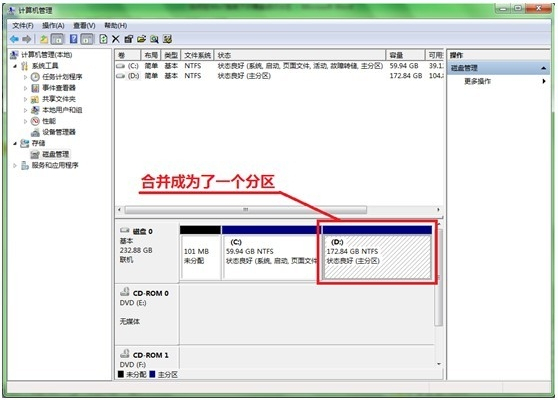This screenshot has height=400, width=558.
Task: Toggle the show/hide action pane toolbar icon
Action: (x=87, y=39)
